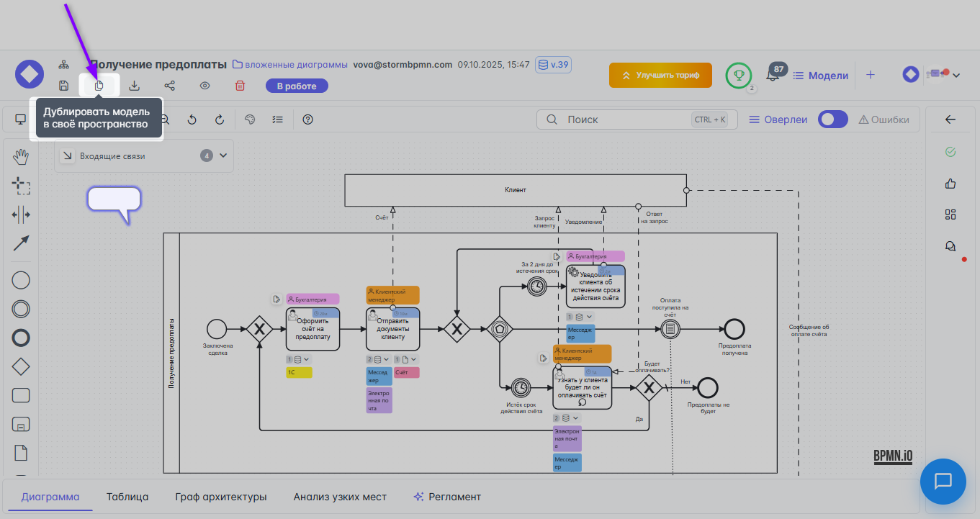Click the pink Счёт tag
Screen dimensions: 980x519
(407, 373)
